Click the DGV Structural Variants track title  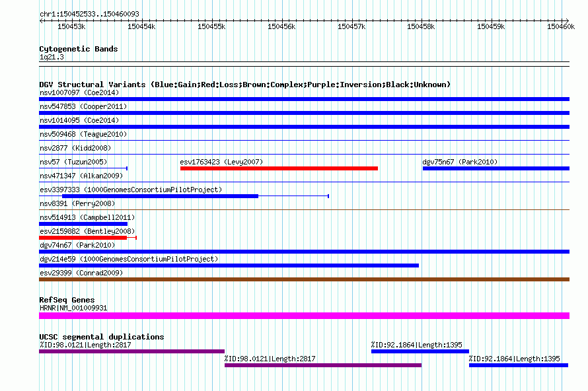coord(244,85)
